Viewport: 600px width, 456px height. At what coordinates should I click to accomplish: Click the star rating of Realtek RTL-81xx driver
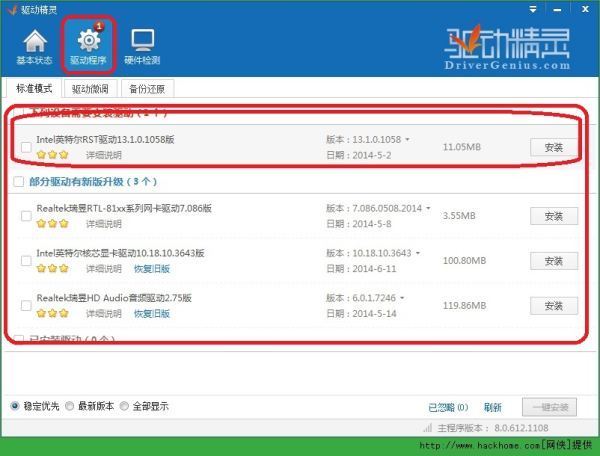(x=53, y=224)
